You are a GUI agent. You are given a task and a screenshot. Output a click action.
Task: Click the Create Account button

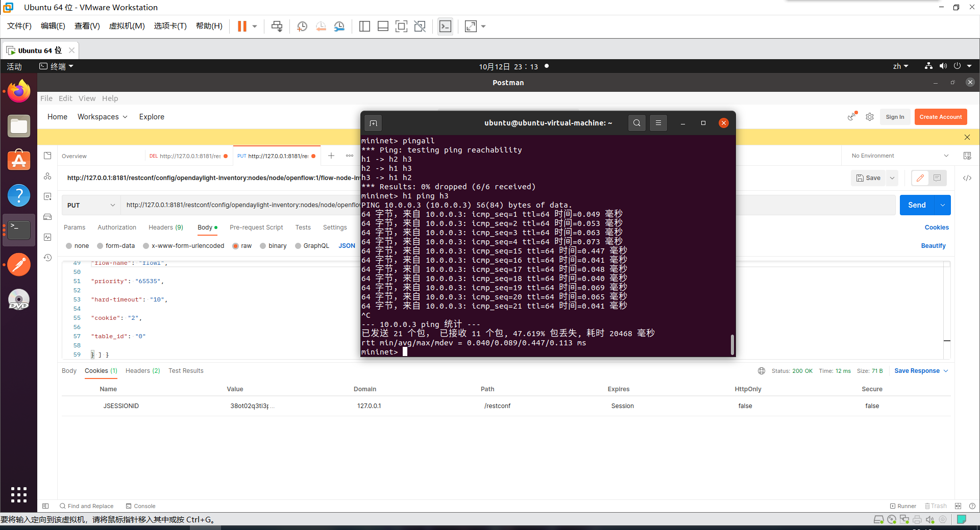941,117
